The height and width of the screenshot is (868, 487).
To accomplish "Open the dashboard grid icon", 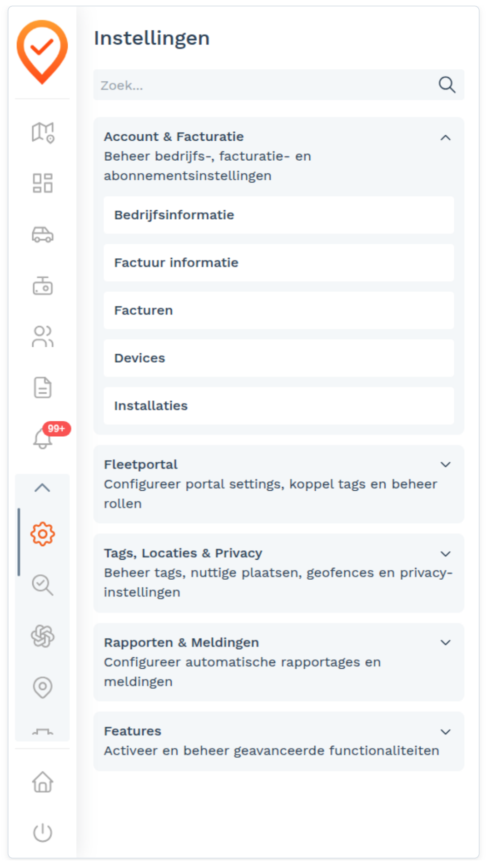I will [43, 183].
